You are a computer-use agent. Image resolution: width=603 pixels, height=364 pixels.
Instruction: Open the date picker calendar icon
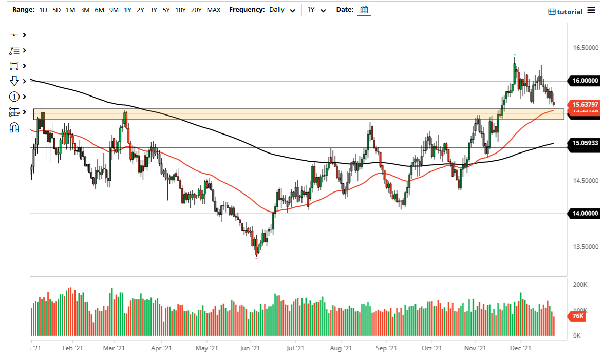364,9
